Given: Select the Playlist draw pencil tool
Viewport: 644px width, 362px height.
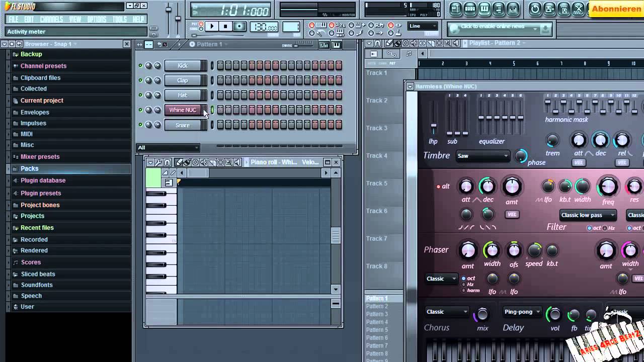Looking at the screenshot, I should tap(389, 43).
